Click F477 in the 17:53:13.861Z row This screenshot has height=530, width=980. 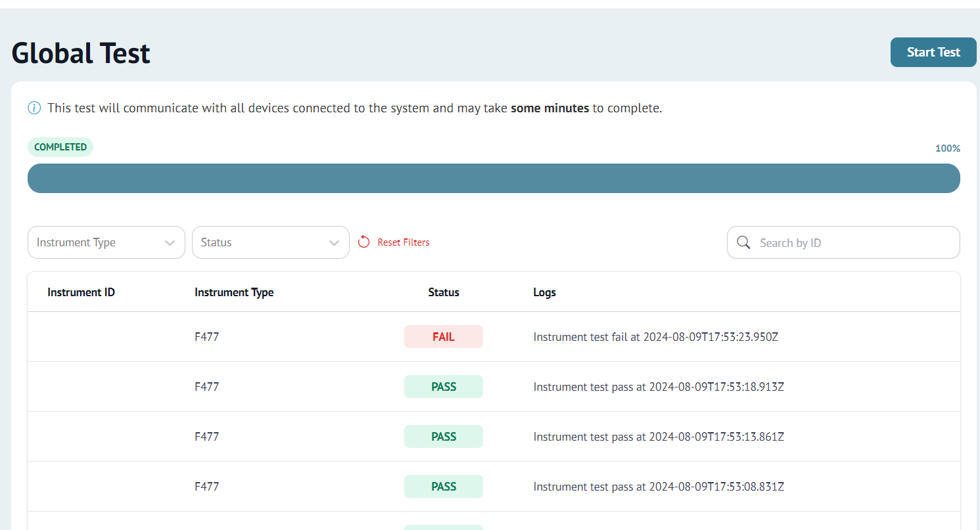click(x=207, y=437)
